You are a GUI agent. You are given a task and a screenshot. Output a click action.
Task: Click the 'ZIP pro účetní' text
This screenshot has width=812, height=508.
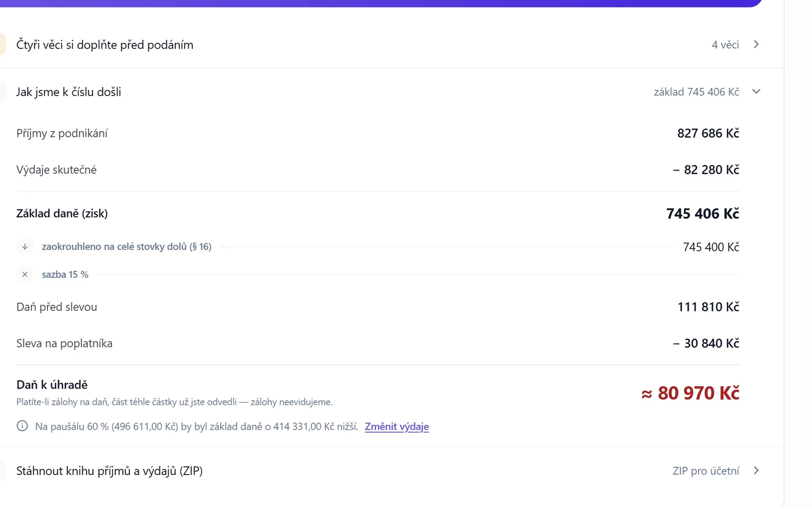(x=706, y=471)
